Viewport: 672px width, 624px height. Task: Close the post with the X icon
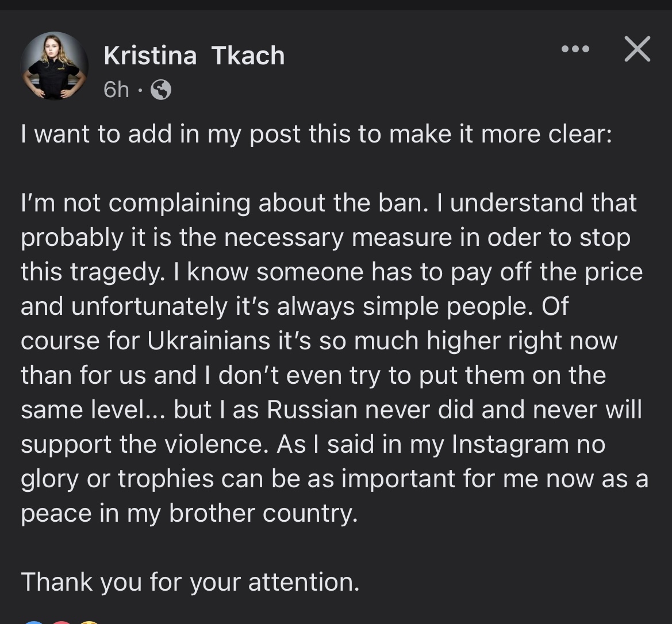[x=637, y=49]
